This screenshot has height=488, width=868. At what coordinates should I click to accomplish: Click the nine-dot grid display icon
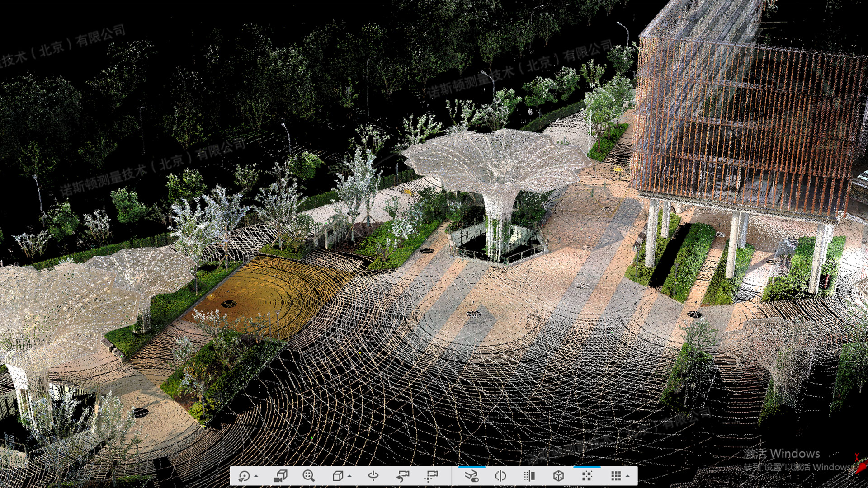[616, 476]
